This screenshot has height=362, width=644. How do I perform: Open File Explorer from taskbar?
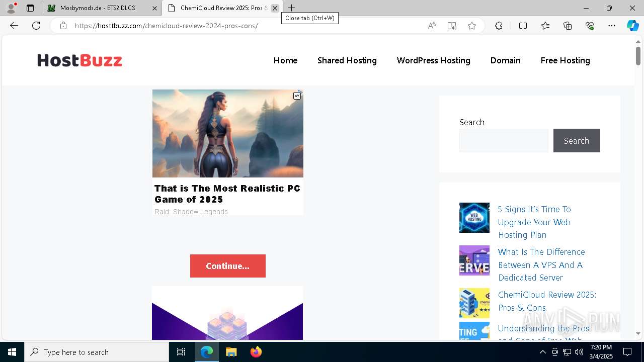pos(231,352)
